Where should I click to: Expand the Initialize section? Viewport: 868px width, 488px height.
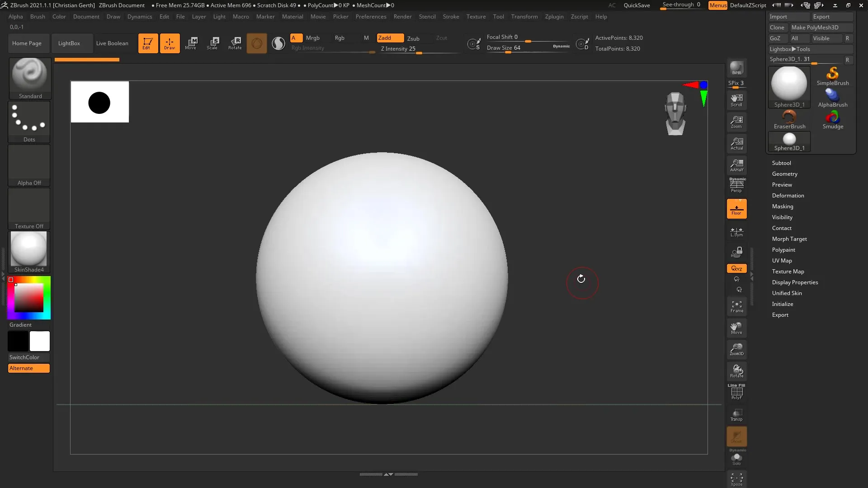782,304
